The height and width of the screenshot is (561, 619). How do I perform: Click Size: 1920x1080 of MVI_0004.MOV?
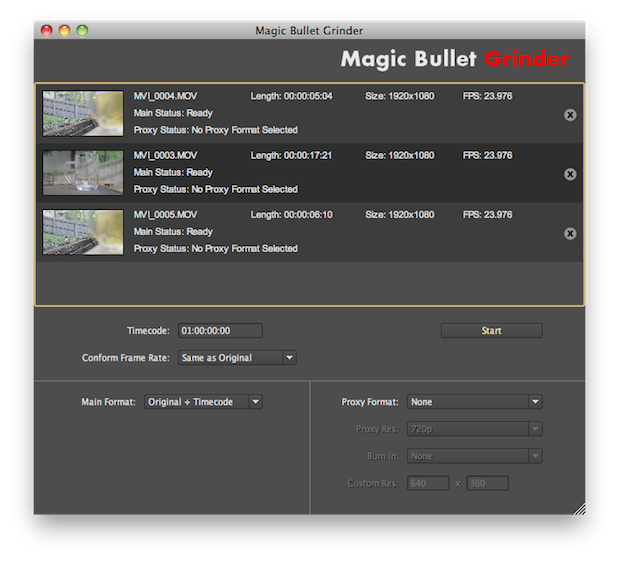coord(400,96)
